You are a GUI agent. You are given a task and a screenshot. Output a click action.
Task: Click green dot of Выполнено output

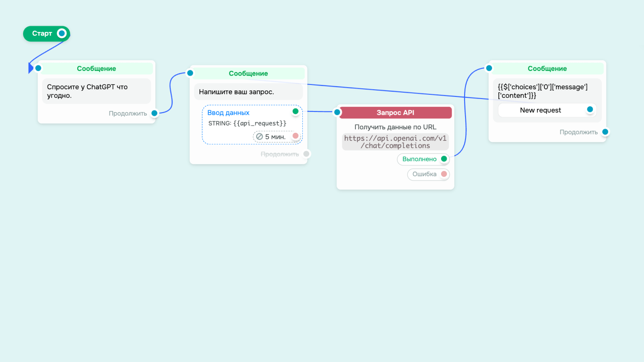pyautogui.click(x=444, y=159)
